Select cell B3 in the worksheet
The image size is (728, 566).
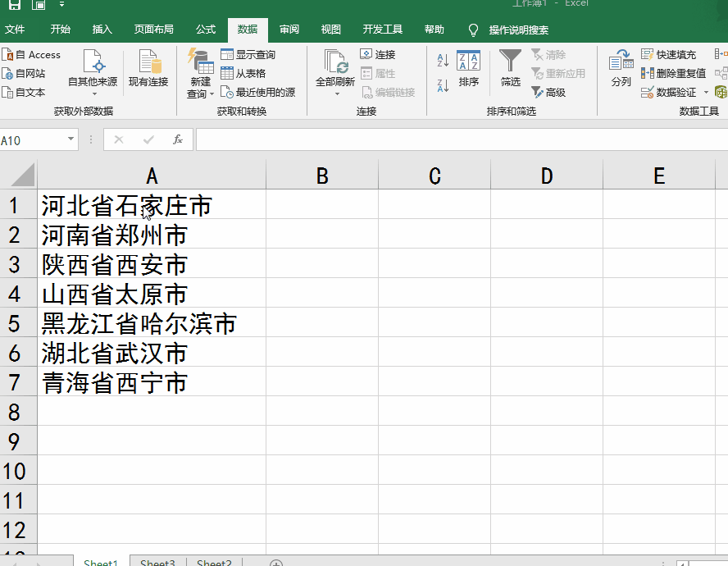(x=321, y=264)
